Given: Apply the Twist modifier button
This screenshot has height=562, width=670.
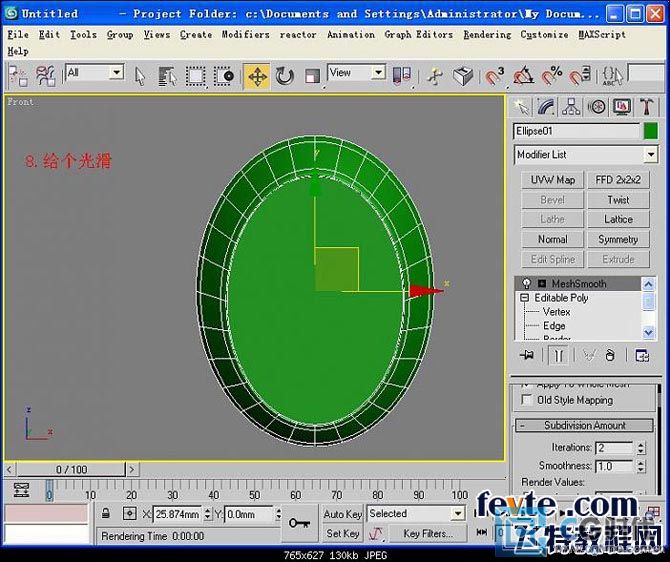Looking at the screenshot, I should click(x=618, y=200).
